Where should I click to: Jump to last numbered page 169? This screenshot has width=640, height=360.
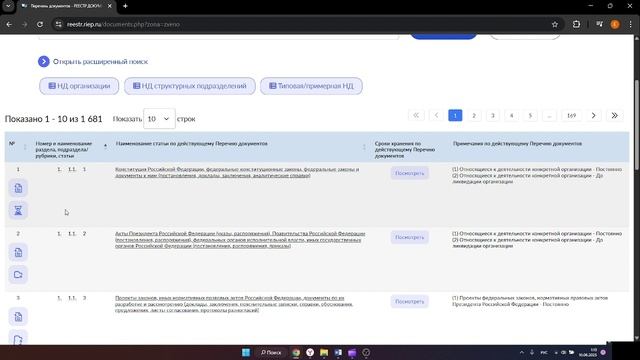click(571, 116)
